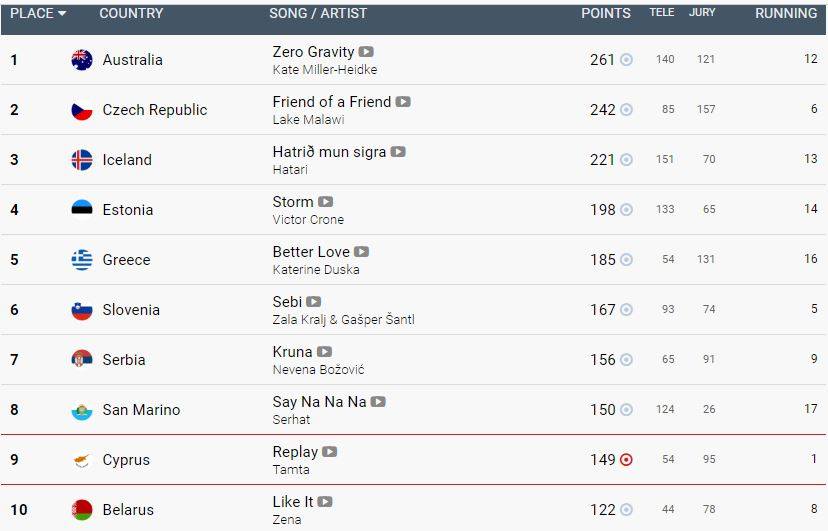Play the Storm song video icon
Screen dimensions: 828x531
click(325, 202)
